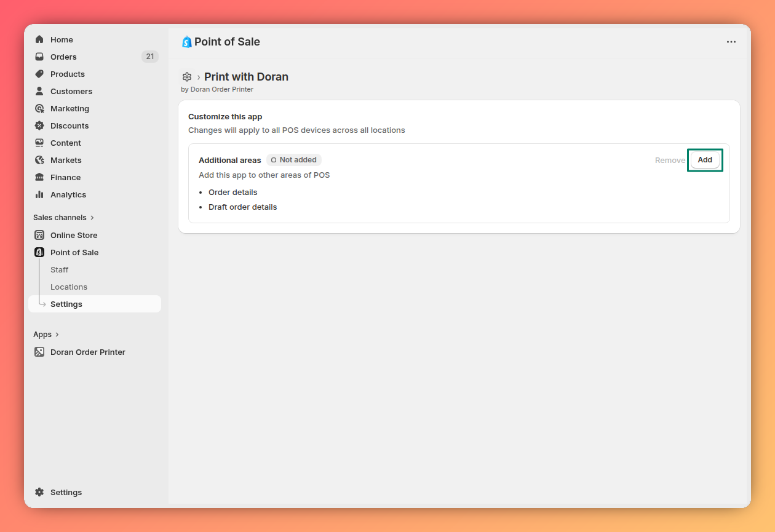Expand the Apps section
Viewport: 775px width, 532px height.
[46, 335]
